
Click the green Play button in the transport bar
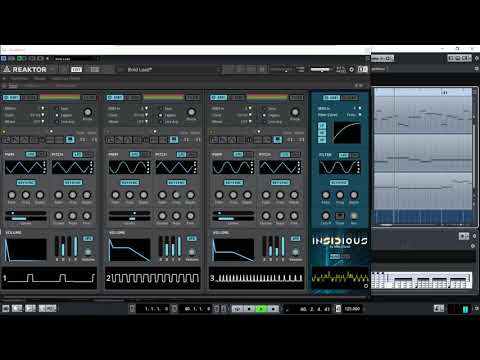click(x=261, y=309)
